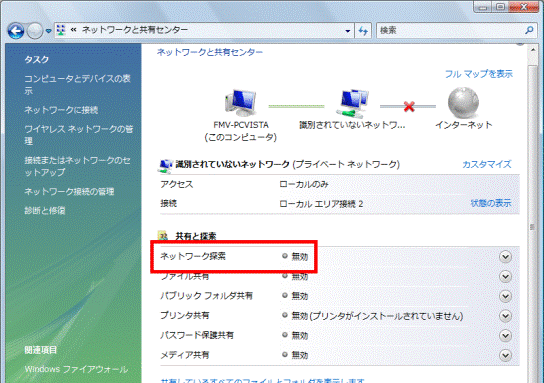544x383 pixels.
Task: Click the パブリック フォルダ共有 label
Action: (x=206, y=296)
